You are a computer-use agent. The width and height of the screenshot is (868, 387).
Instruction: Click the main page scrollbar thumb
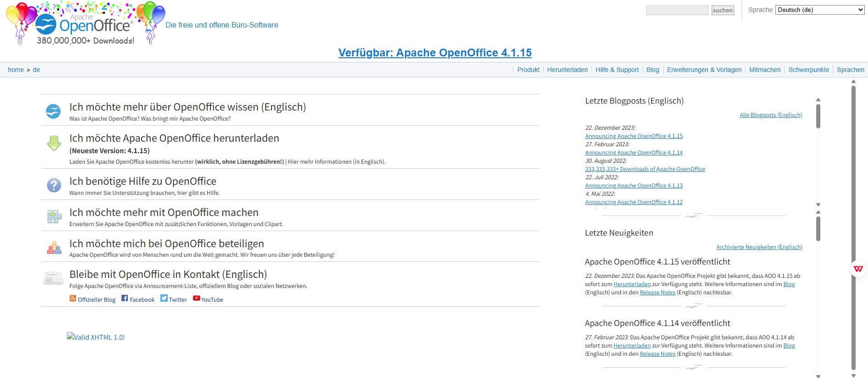coord(853,227)
